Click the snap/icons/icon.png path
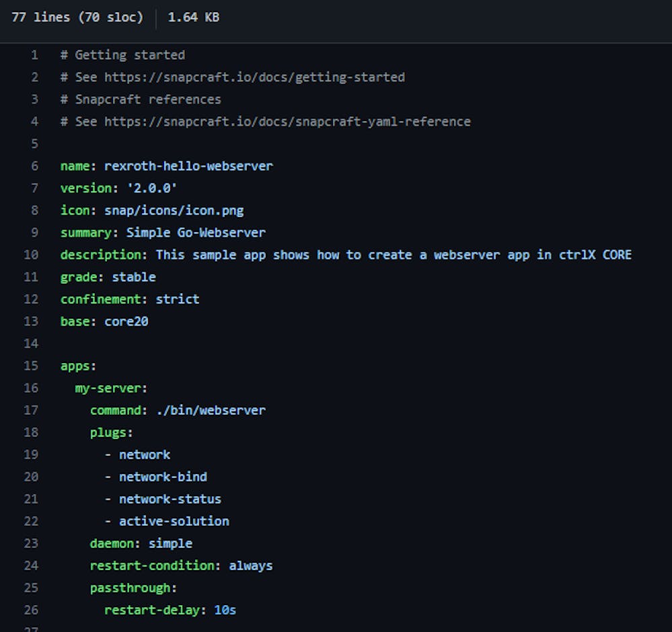The image size is (672, 632). (x=174, y=210)
